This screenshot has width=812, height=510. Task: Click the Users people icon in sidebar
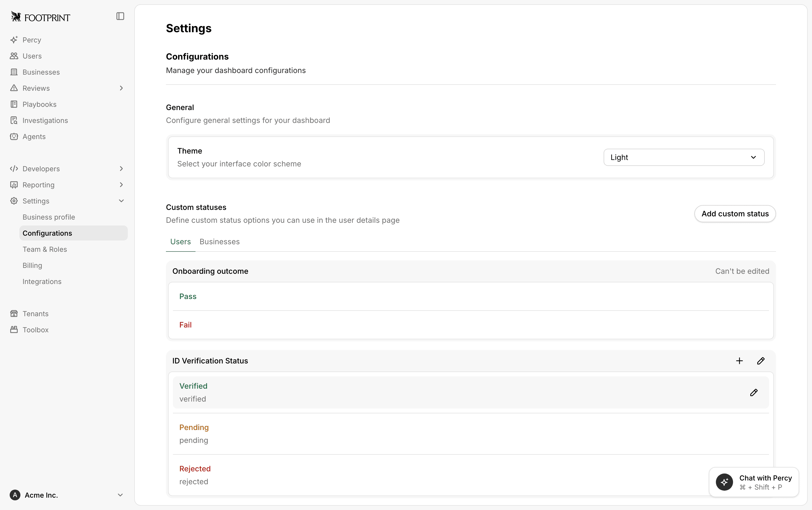pyautogui.click(x=14, y=56)
